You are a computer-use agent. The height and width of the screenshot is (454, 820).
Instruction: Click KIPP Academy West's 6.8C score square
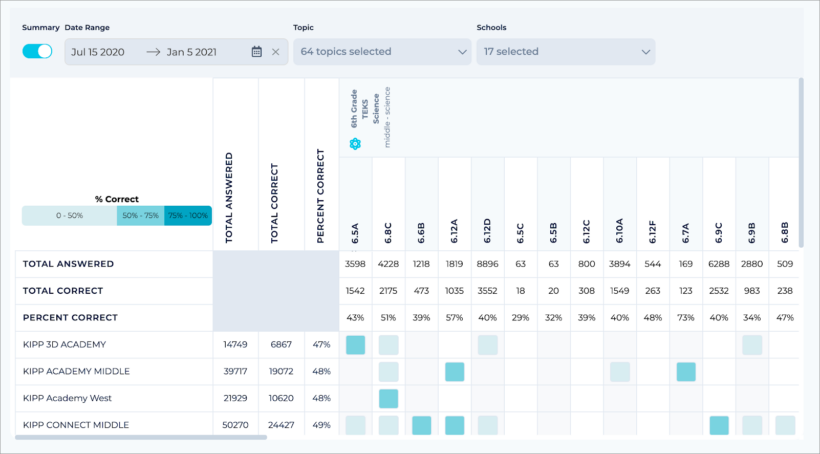[x=388, y=398]
